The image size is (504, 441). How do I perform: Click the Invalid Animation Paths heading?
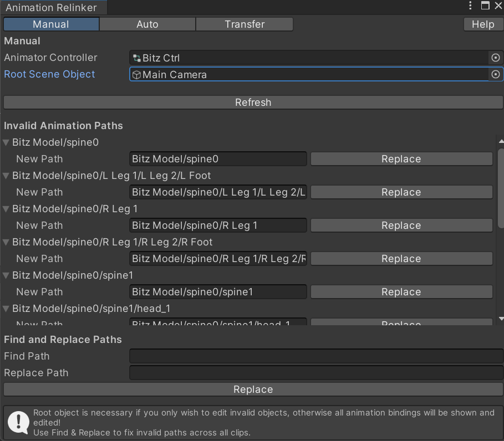click(63, 126)
